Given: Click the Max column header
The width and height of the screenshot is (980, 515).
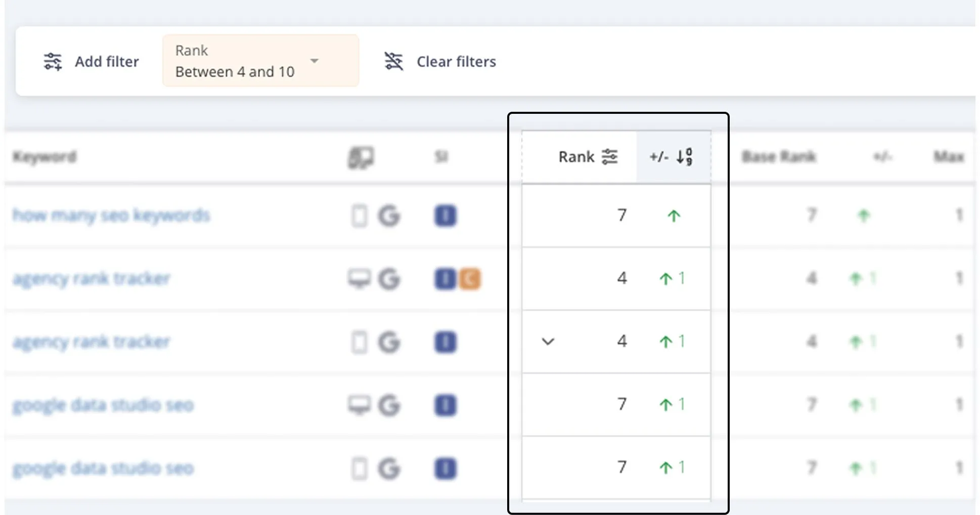Looking at the screenshot, I should tap(948, 157).
